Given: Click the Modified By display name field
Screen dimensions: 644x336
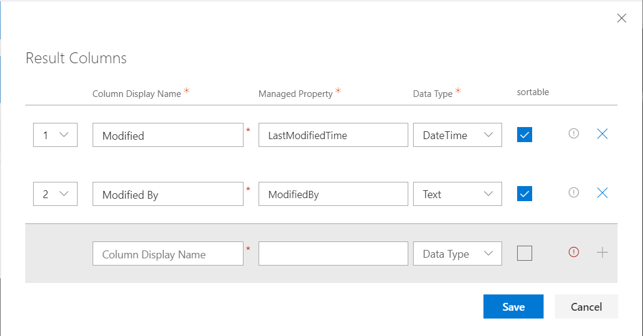Looking at the screenshot, I should [x=168, y=194].
